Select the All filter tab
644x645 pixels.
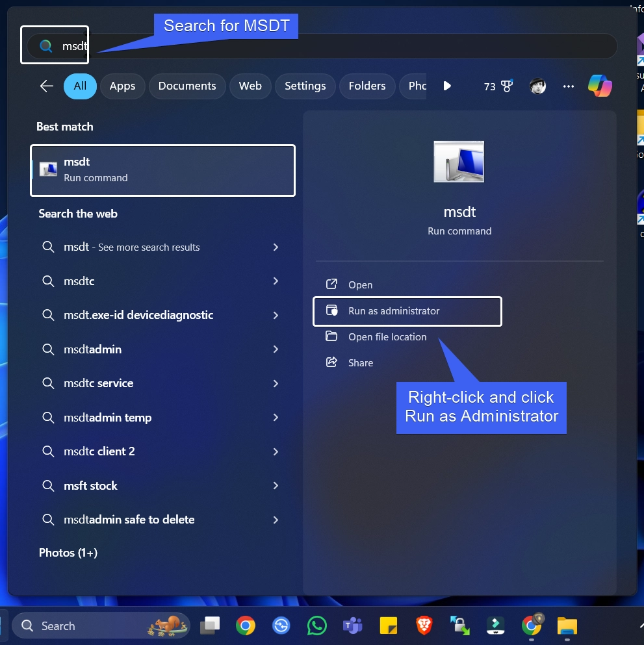80,86
